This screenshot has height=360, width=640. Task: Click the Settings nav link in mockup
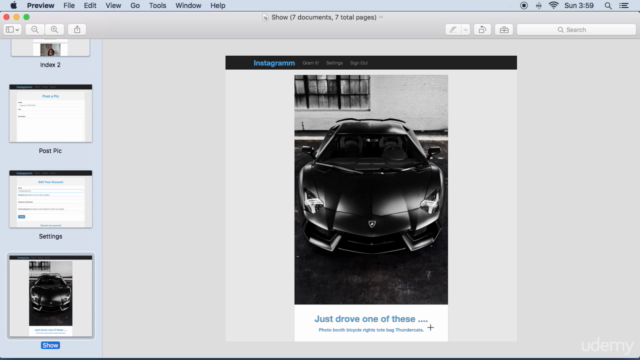(334, 63)
